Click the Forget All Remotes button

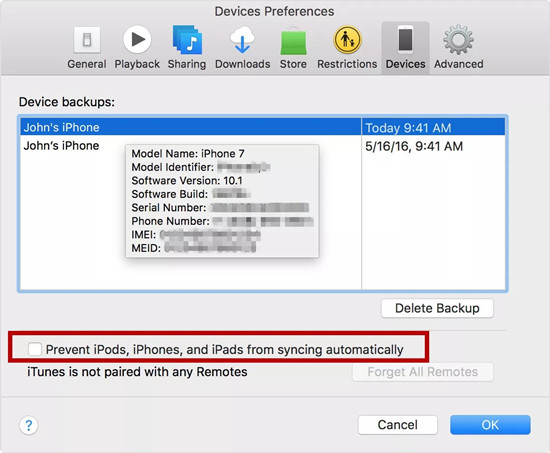423,372
